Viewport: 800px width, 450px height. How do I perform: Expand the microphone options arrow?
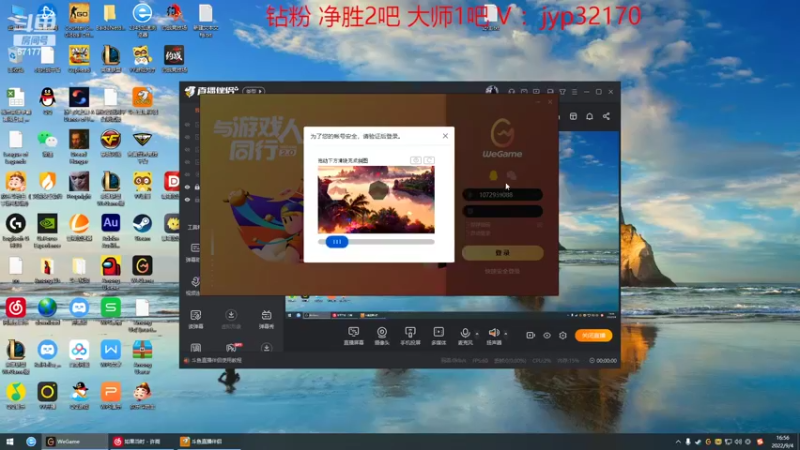coord(477,334)
